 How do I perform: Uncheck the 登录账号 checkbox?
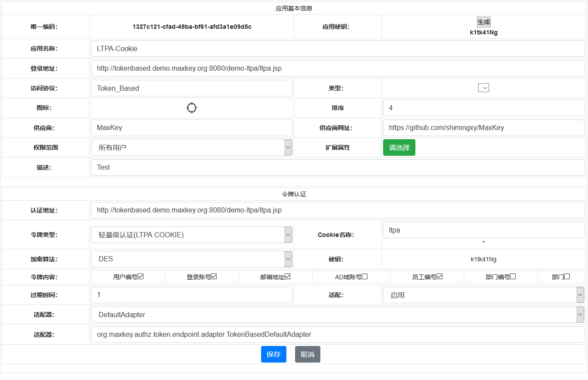(x=214, y=276)
